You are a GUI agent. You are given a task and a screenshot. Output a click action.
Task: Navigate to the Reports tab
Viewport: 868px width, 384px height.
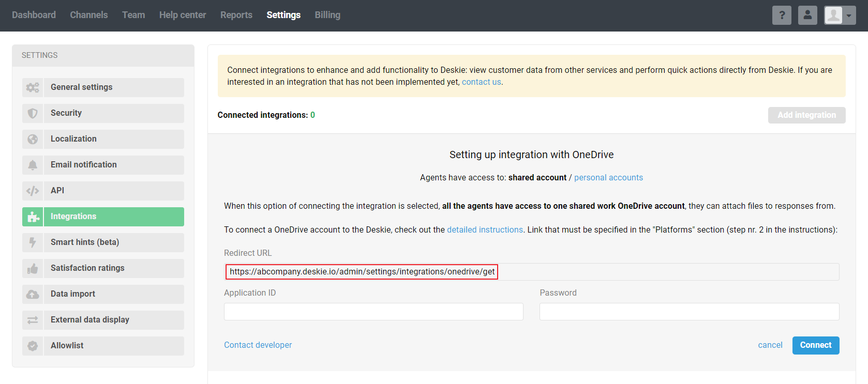236,15
